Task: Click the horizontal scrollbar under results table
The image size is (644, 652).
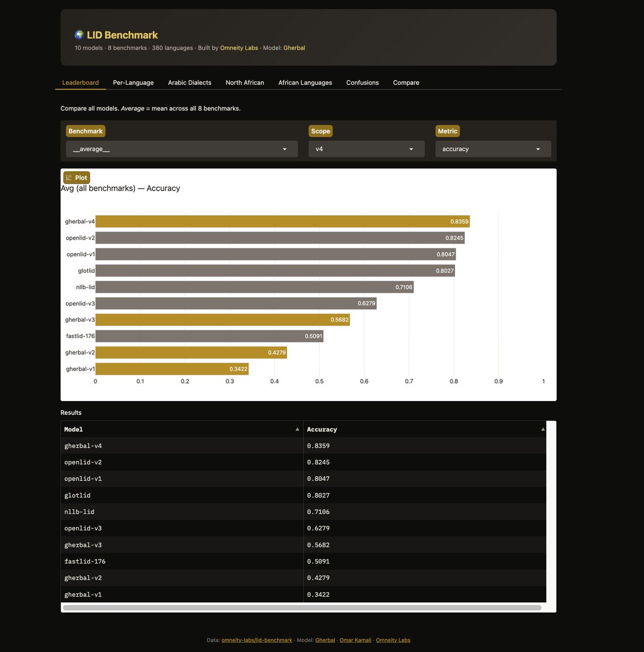Action: tap(302, 607)
